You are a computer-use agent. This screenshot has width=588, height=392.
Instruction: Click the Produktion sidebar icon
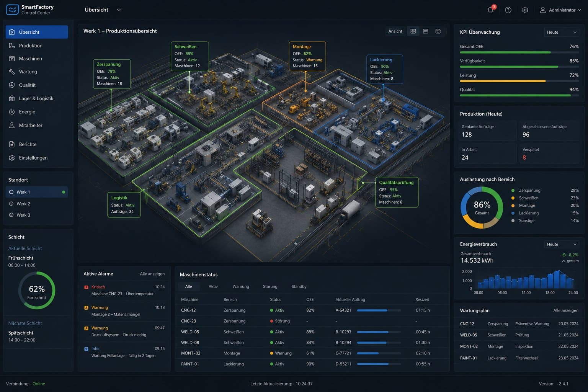[x=12, y=46]
